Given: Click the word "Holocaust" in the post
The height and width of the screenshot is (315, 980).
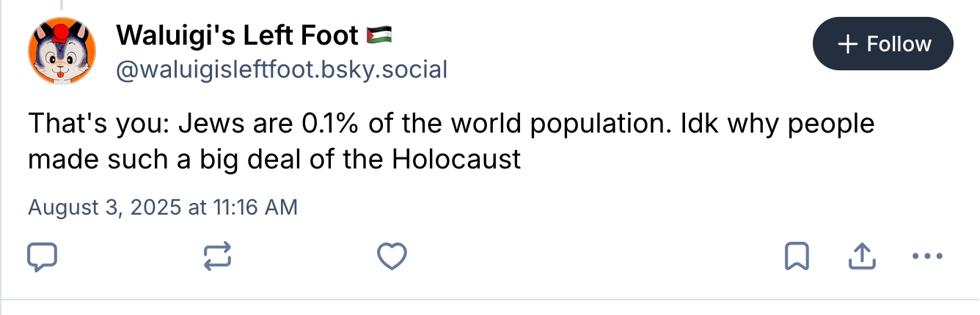Looking at the screenshot, I should (x=456, y=158).
